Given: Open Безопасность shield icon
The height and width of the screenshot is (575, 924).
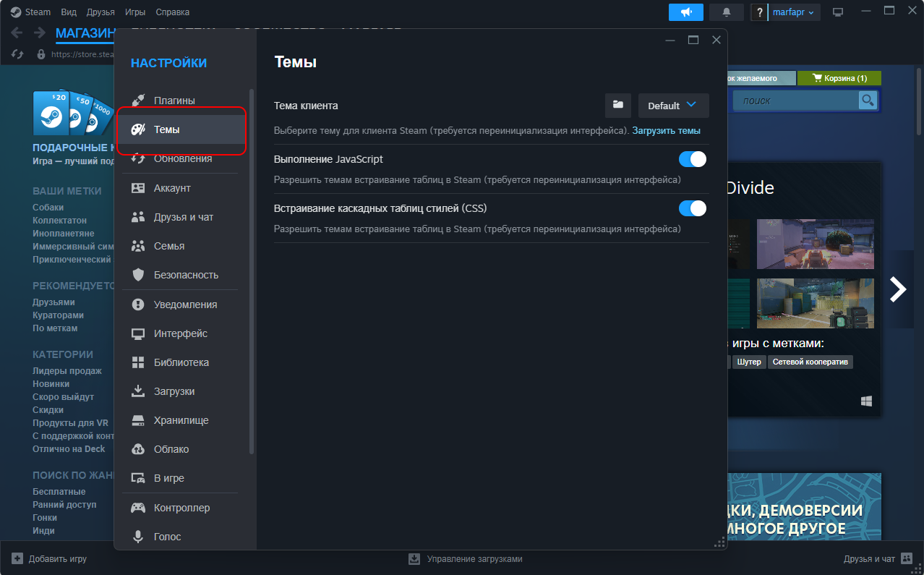Looking at the screenshot, I should coord(138,275).
